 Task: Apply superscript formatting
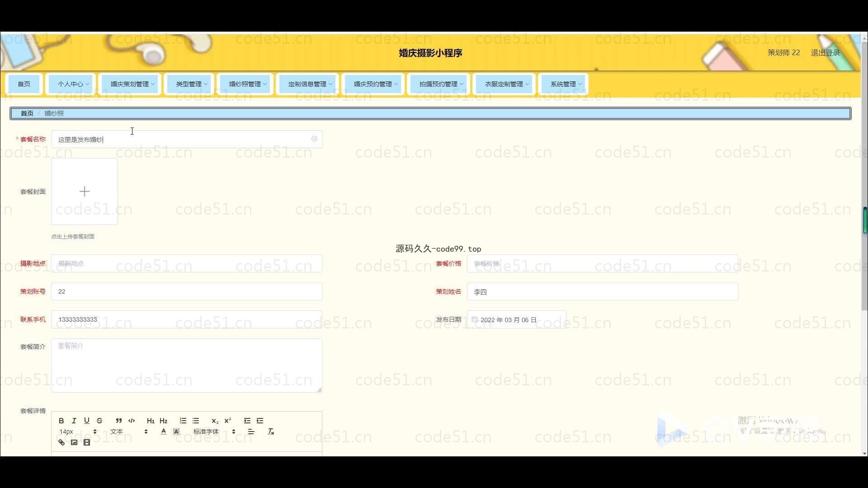[x=228, y=421]
